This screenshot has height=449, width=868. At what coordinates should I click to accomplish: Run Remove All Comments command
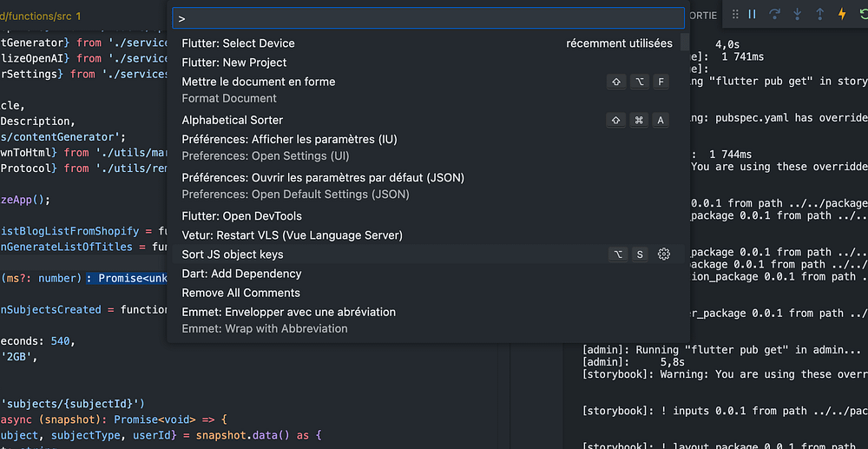click(x=429, y=293)
